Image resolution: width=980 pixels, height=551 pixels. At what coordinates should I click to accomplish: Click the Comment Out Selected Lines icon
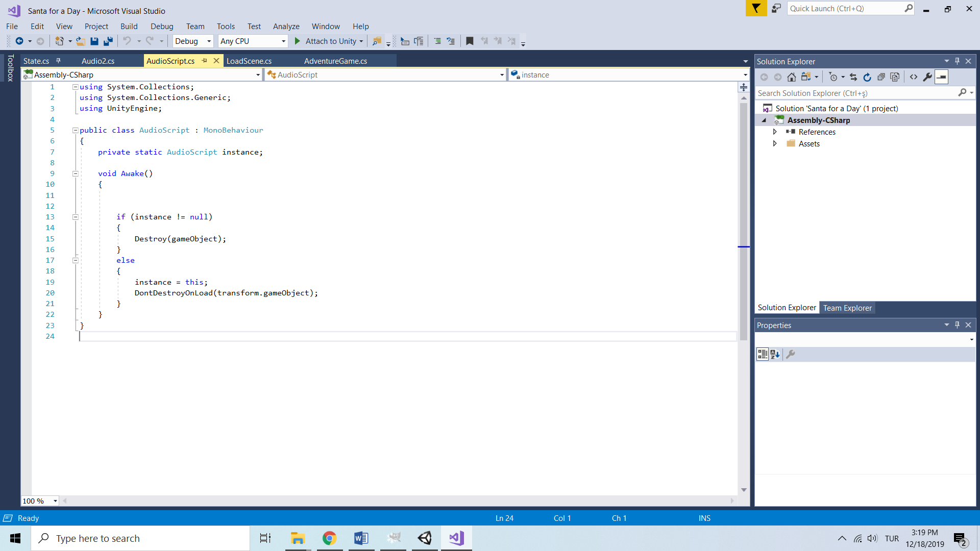[437, 41]
